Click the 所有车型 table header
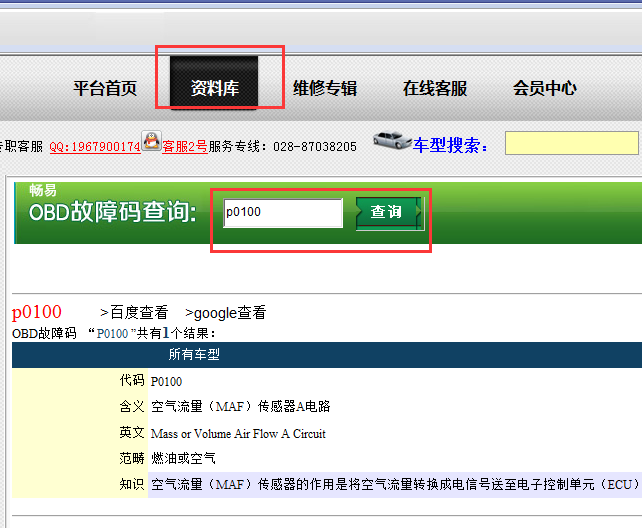Viewport: 642px width, 528px height. click(x=194, y=354)
